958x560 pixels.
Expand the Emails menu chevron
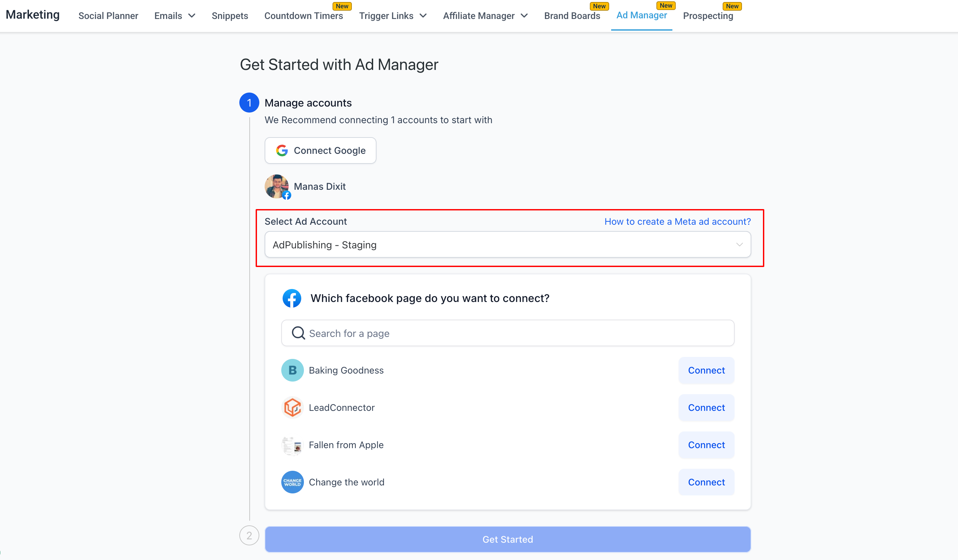[x=192, y=16]
